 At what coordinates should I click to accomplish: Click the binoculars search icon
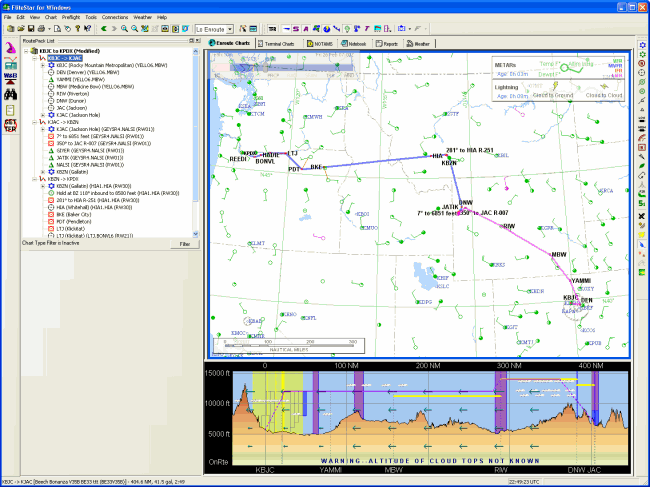click(x=10, y=96)
